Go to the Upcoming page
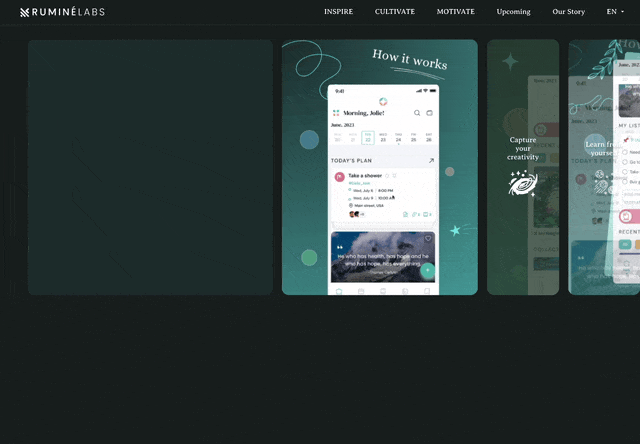The image size is (640, 444). click(x=513, y=12)
